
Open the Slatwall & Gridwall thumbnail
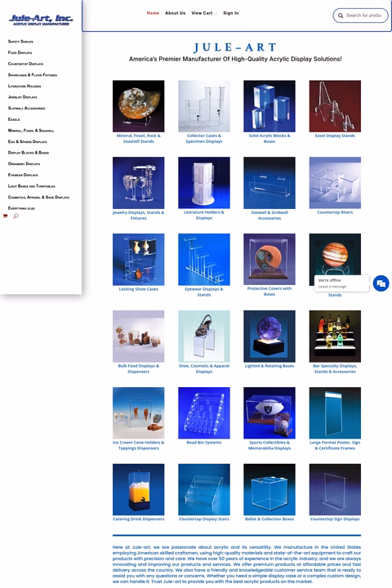point(269,183)
